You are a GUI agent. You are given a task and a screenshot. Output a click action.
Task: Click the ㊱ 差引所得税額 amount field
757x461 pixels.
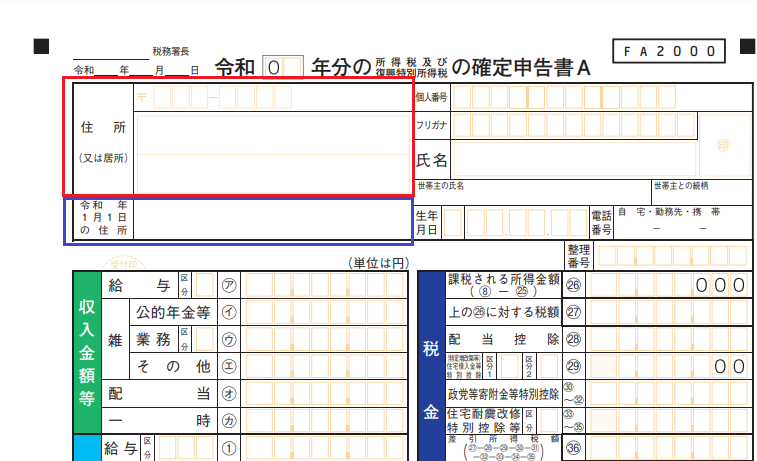tap(669, 448)
